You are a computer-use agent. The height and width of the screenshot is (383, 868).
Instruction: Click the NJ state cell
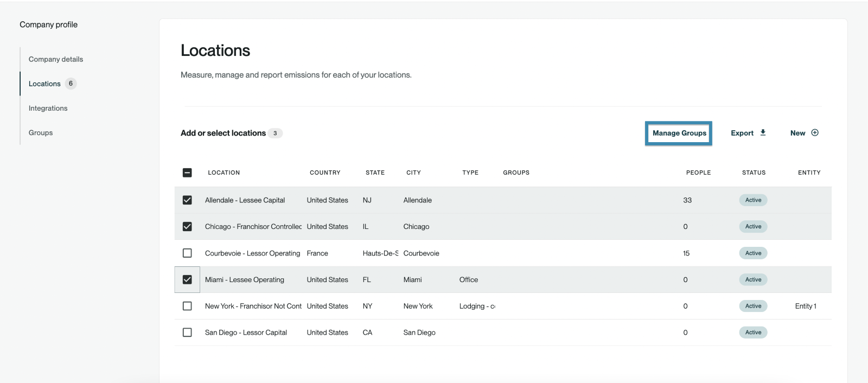pyautogui.click(x=367, y=200)
